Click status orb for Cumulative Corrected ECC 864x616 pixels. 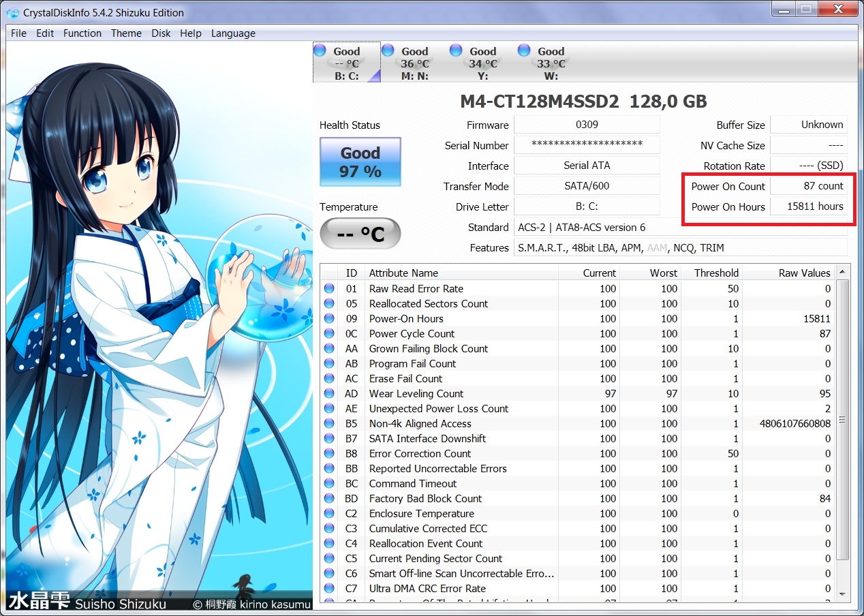329,528
